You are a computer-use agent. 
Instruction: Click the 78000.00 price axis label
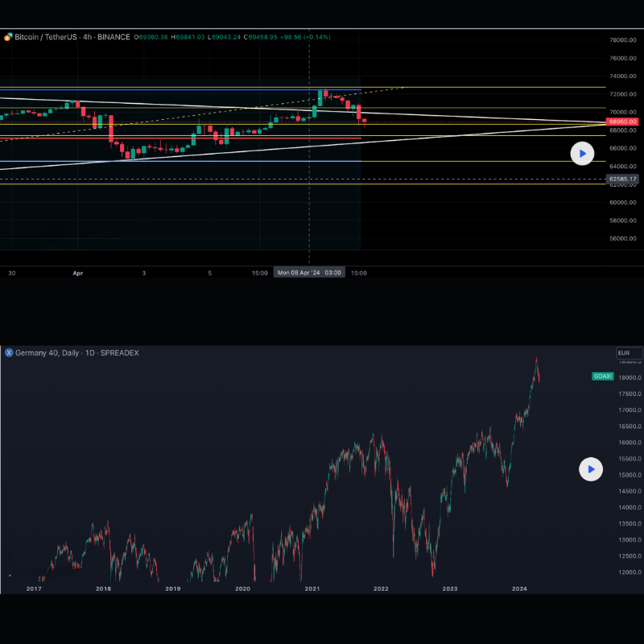pyautogui.click(x=622, y=39)
